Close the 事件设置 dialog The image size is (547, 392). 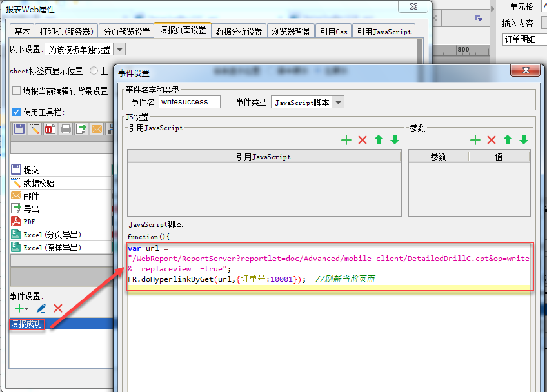526,70
